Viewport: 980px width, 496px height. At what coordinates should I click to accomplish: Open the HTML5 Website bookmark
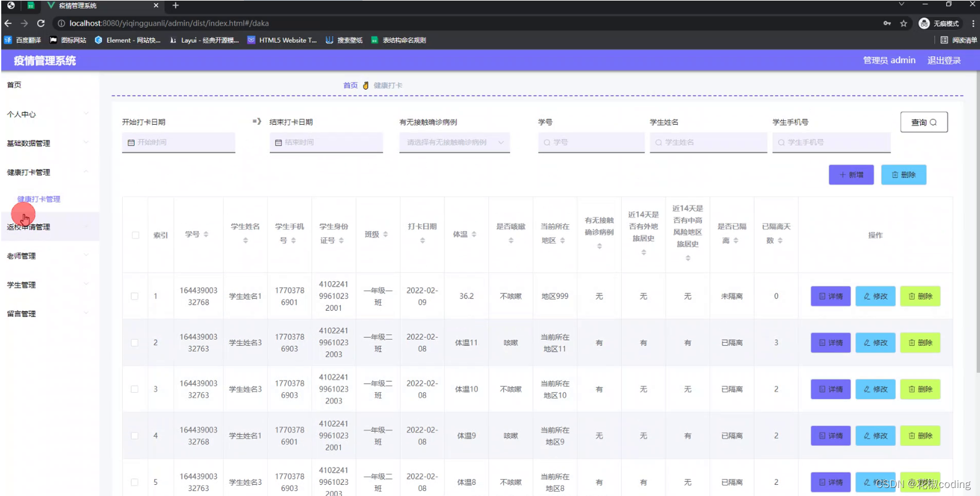pyautogui.click(x=282, y=40)
